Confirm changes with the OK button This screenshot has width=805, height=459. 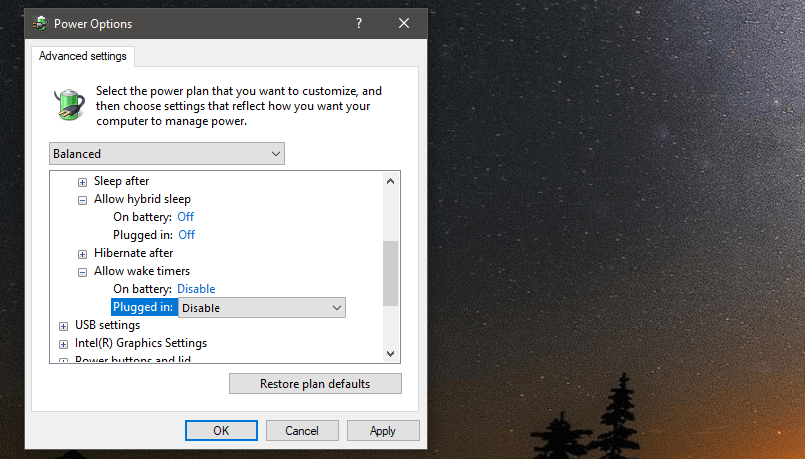tap(221, 430)
